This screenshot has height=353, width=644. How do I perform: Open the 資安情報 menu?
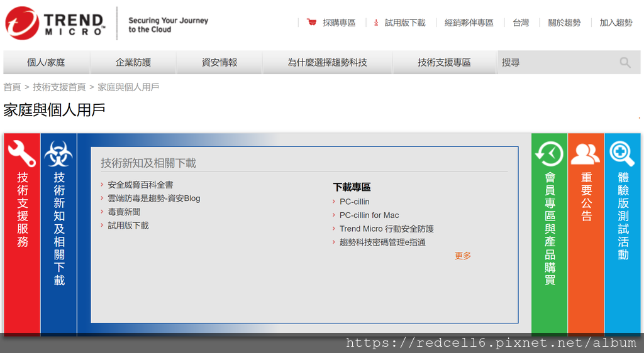(219, 62)
